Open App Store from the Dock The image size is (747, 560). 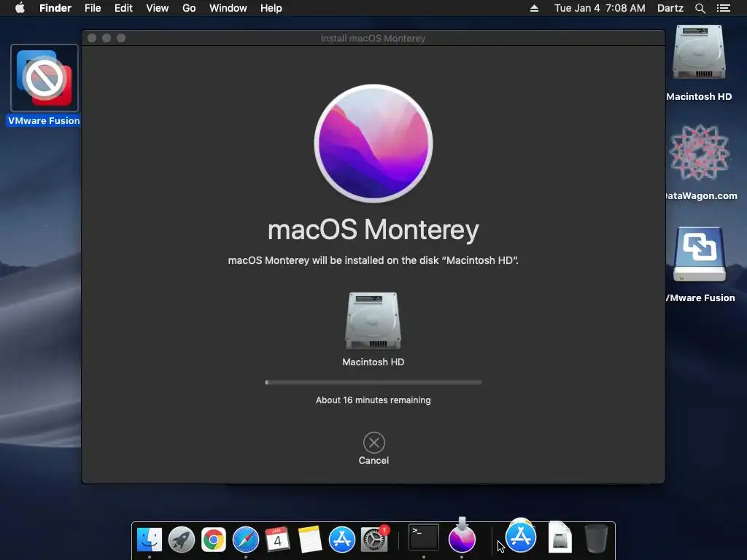pos(342,540)
